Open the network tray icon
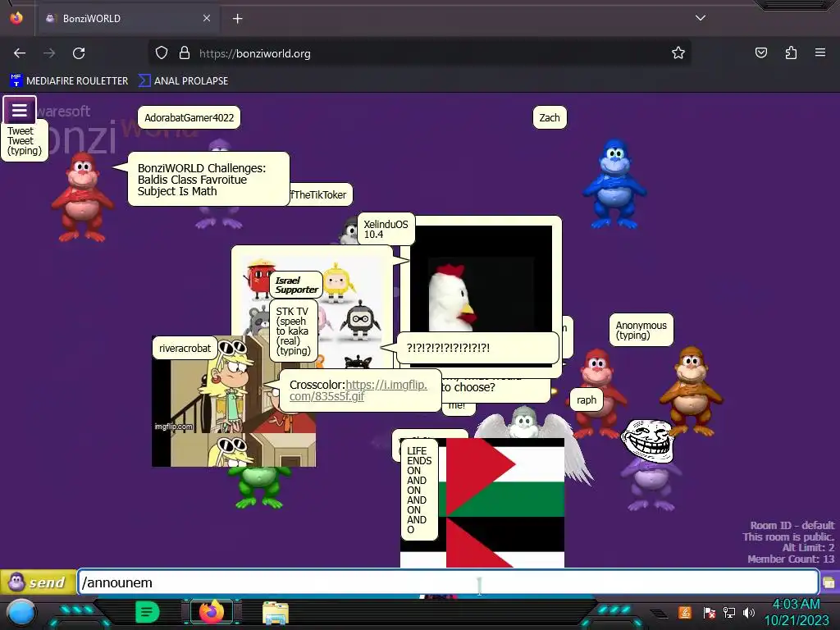Viewport: 840px width, 630px height. (728, 612)
